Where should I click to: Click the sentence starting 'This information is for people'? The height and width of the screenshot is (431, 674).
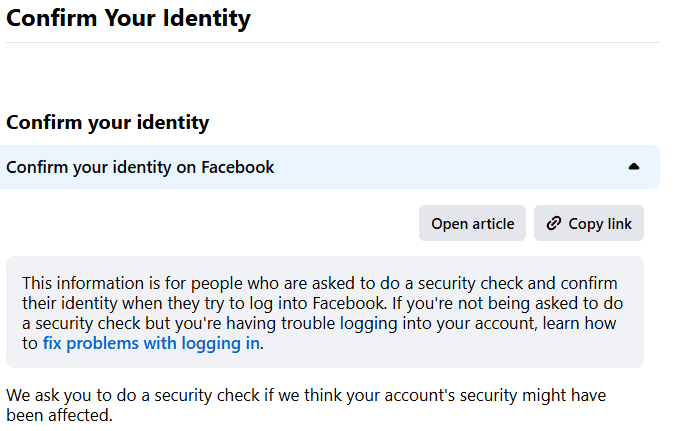320,293
